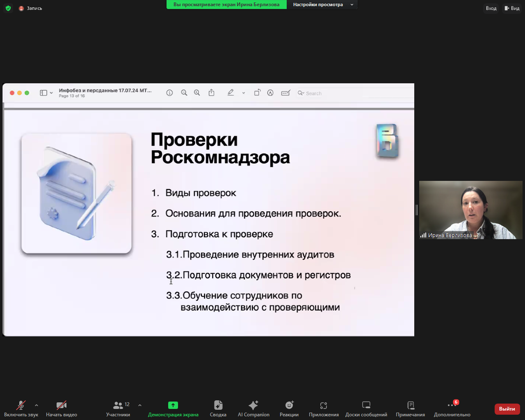This screenshot has width=525, height=420.
Task: Click the zoom in magnifier icon
Action: [x=197, y=93]
